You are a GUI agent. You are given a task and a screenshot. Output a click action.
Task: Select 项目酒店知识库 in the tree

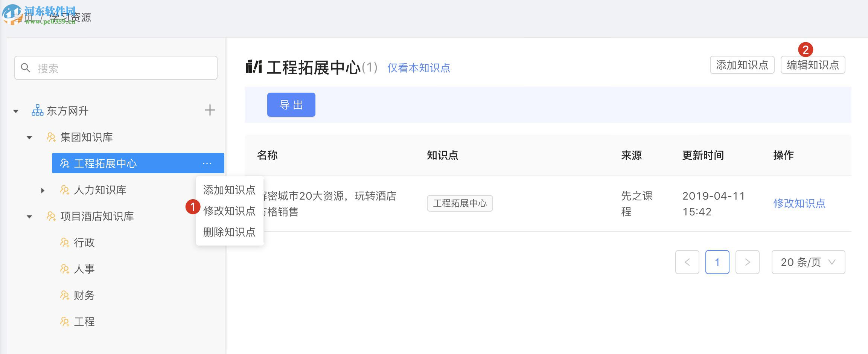coord(97,216)
